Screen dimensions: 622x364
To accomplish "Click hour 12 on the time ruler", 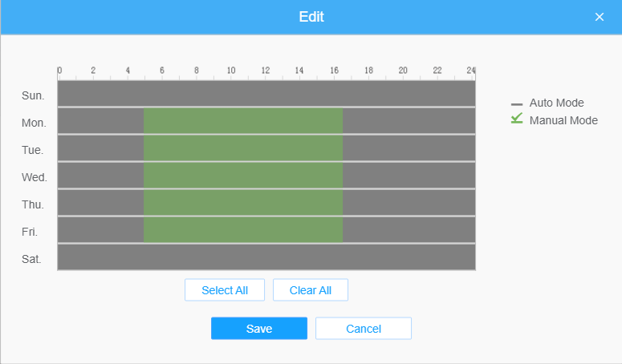I will tap(266, 71).
